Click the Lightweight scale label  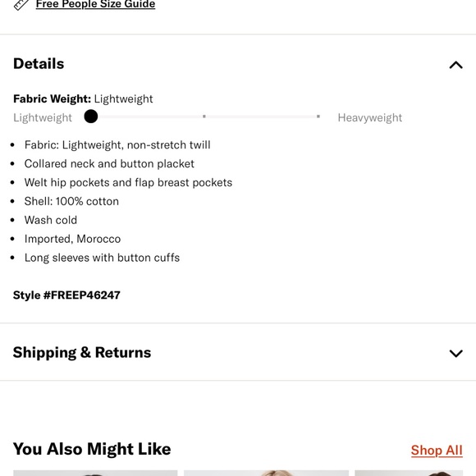tap(43, 118)
